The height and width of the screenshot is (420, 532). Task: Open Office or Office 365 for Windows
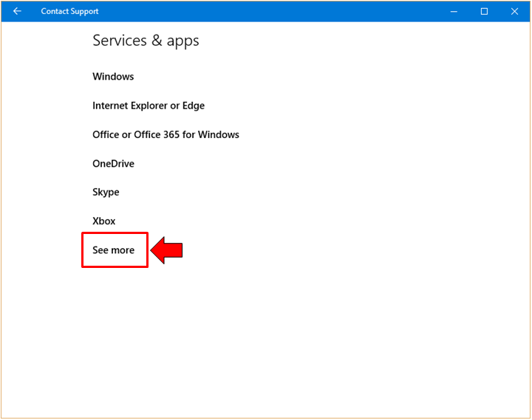[166, 134]
